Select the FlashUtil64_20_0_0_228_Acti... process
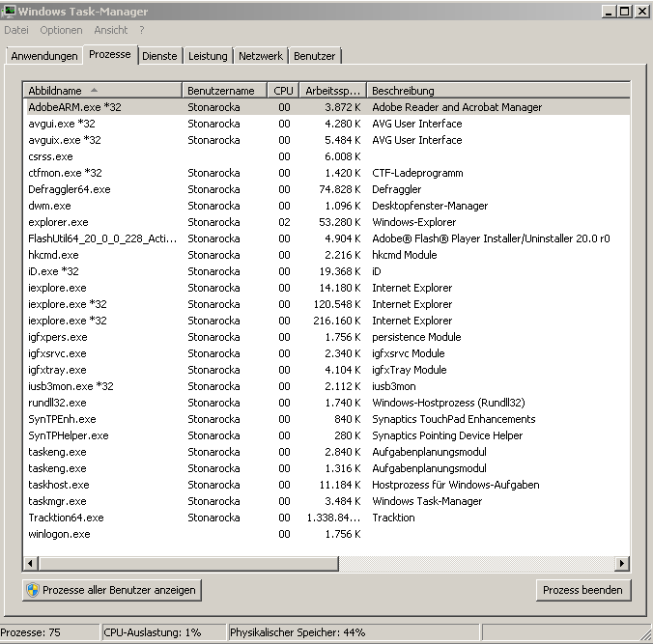 click(326, 238)
